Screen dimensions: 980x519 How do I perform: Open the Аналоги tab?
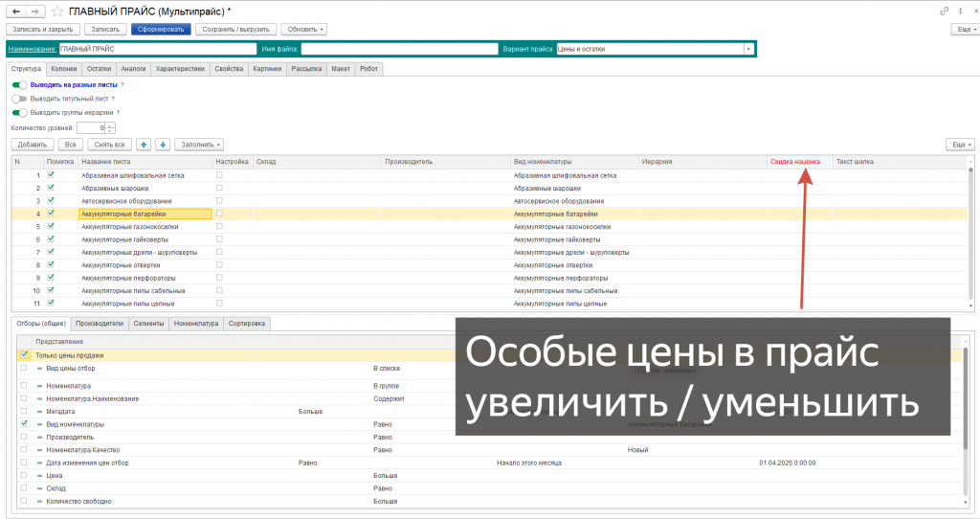(133, 69)
